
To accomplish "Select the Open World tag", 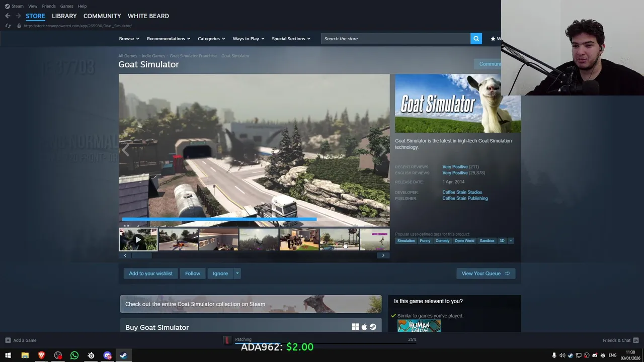I will [x=464, y=241].
